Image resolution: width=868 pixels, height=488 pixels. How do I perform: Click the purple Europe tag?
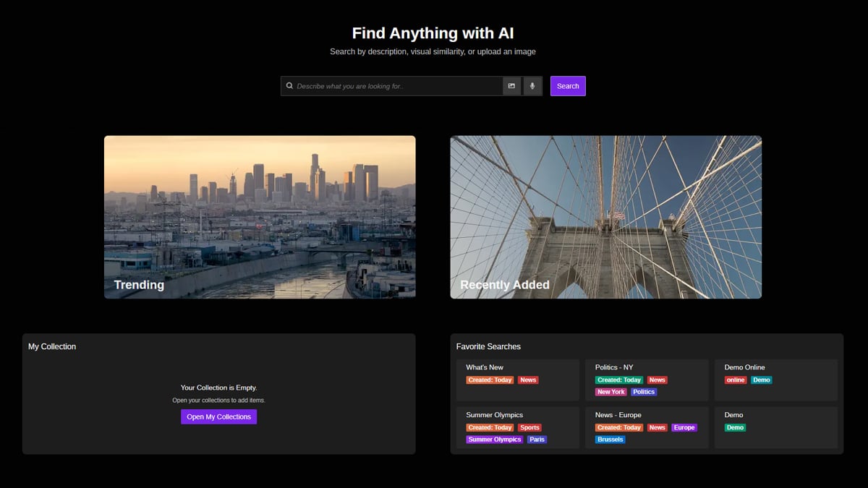[x=684, y=427]
